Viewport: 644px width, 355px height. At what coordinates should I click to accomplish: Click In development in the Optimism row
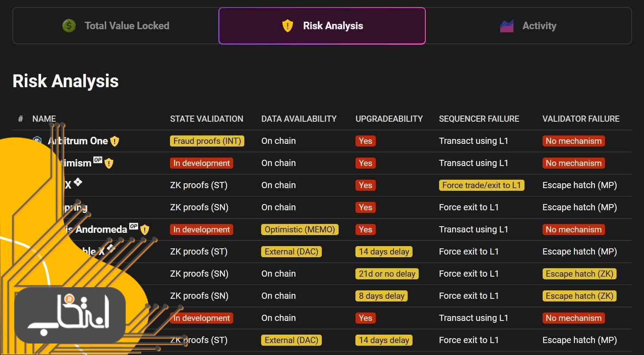(x=201, y=163)
